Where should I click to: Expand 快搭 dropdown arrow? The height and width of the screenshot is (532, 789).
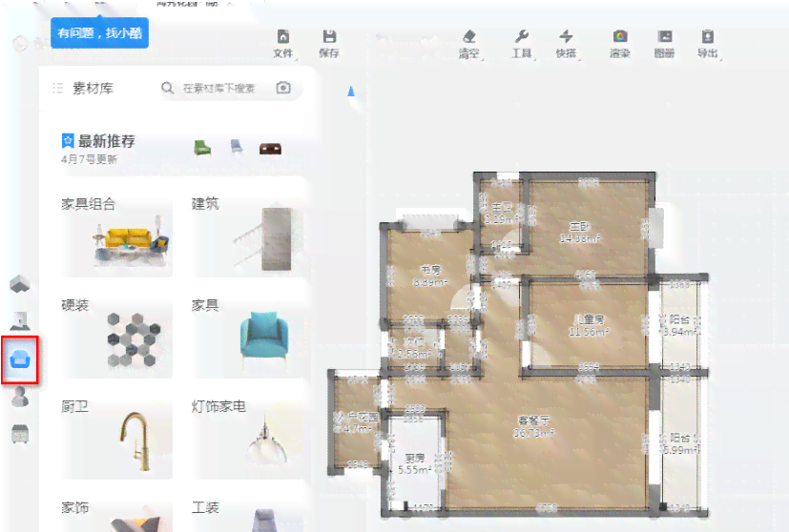point(580,59)
